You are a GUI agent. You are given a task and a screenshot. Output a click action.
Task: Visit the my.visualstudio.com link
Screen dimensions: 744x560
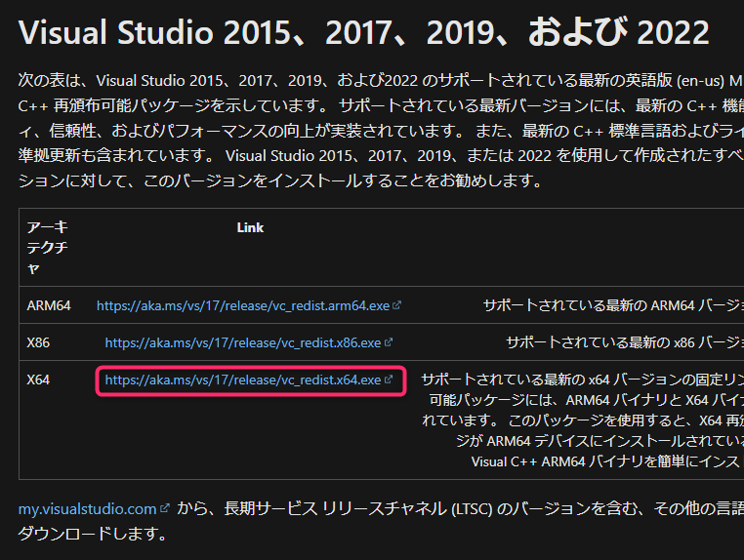(87, 509)
